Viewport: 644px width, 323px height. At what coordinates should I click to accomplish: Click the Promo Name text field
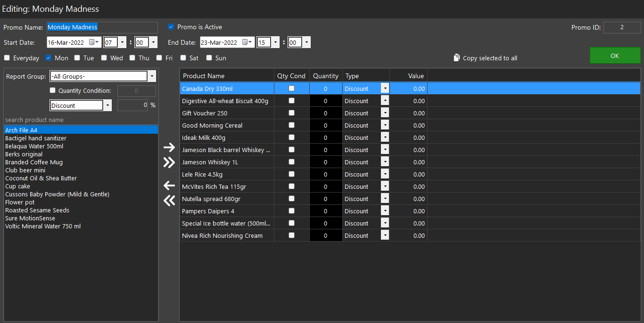click(102, 27)
